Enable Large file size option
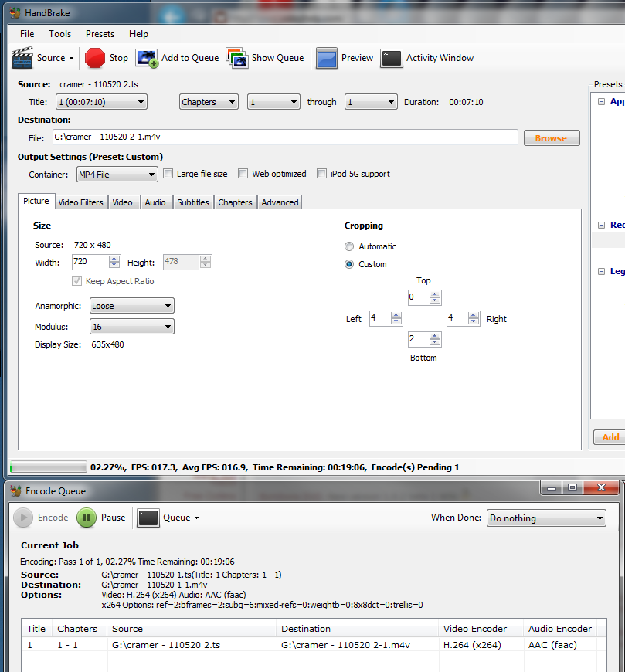Screen dimensions: 625x672 pos(168,174)
